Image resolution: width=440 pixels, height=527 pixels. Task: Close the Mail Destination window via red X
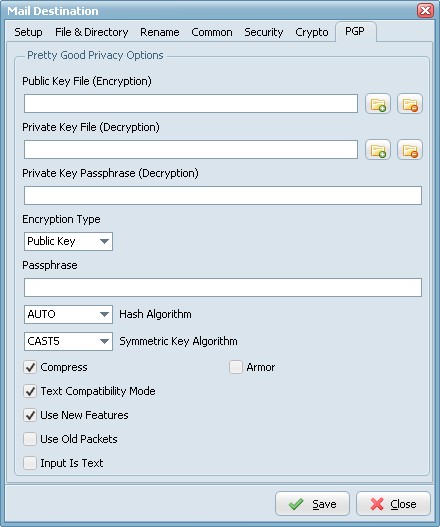pyautogui.click(x=425, y=10)
